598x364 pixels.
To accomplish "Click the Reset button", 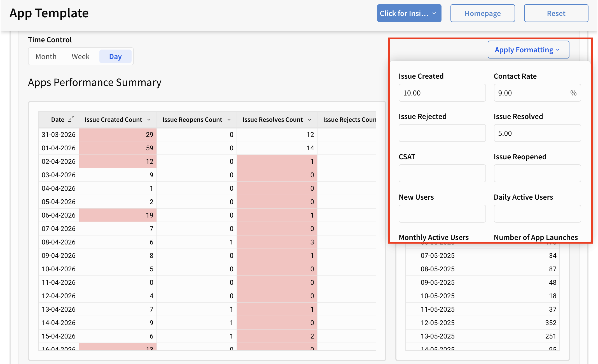I will (x=556, y=13).
